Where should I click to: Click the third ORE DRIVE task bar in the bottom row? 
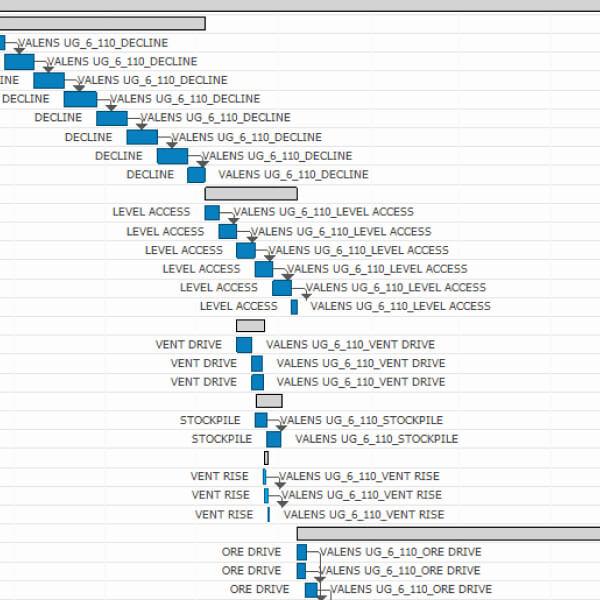point(311,590)
